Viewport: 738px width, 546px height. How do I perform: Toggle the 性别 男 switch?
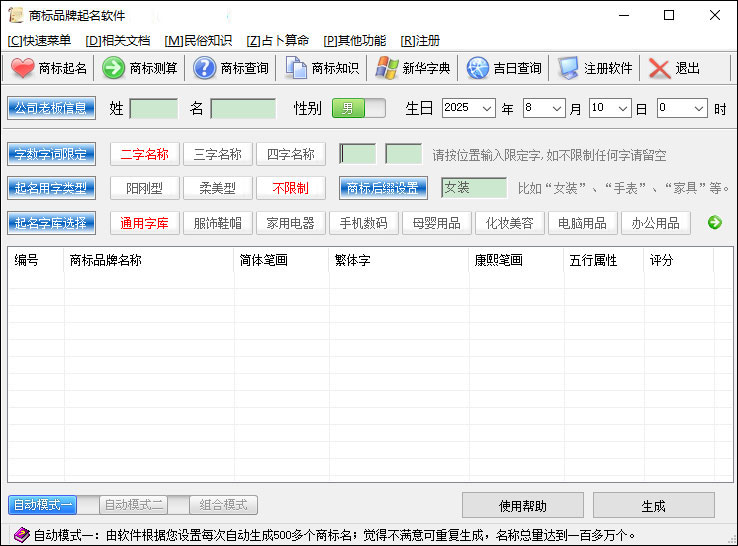[359, 108]
